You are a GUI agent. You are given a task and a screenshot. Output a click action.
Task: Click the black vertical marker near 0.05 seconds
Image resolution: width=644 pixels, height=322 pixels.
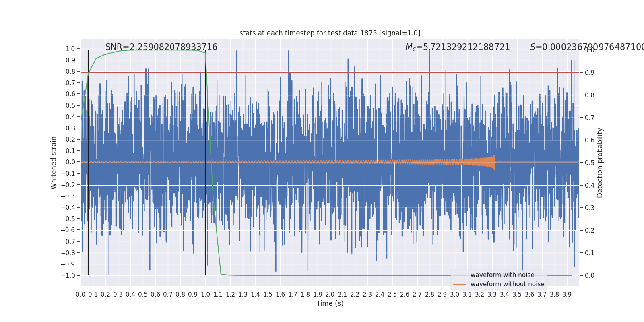point(88,163)
